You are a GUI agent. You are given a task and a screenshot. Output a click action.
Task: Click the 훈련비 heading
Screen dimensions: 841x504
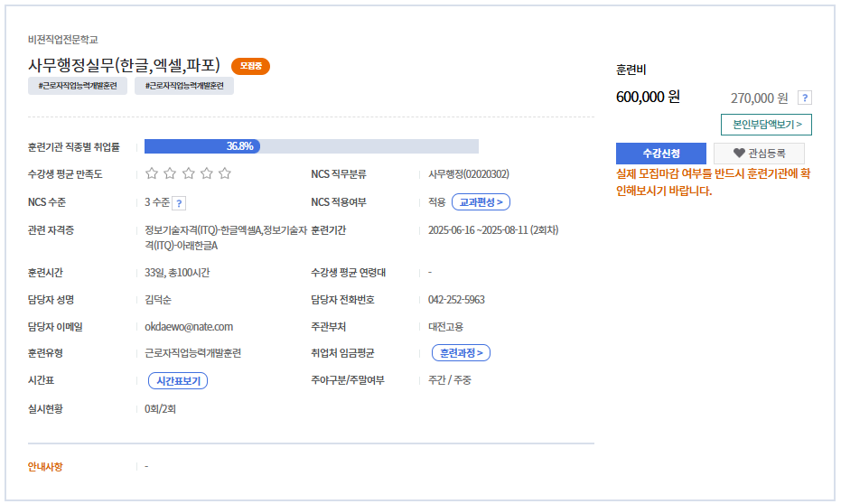tap(631, 70)
